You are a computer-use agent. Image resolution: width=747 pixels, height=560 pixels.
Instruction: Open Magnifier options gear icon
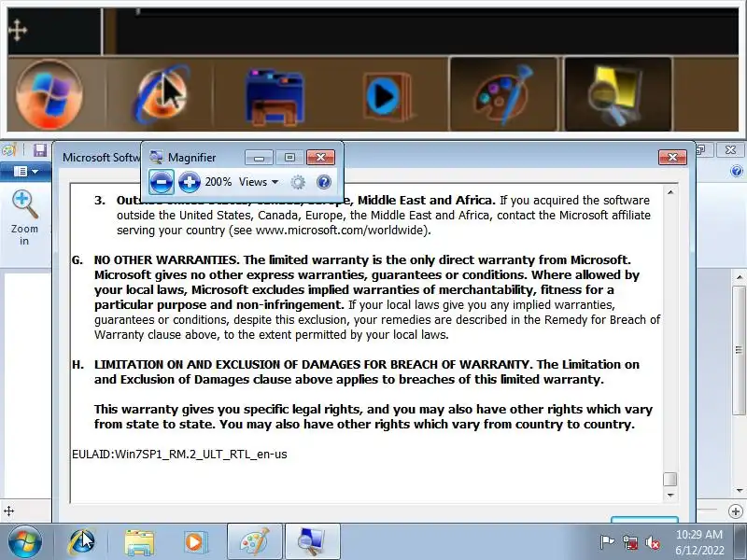click(x=298, y=182)
